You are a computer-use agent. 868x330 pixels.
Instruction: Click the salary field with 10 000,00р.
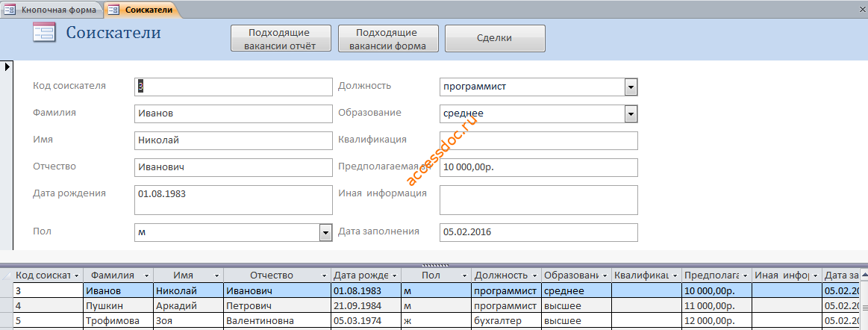[539, 167]
